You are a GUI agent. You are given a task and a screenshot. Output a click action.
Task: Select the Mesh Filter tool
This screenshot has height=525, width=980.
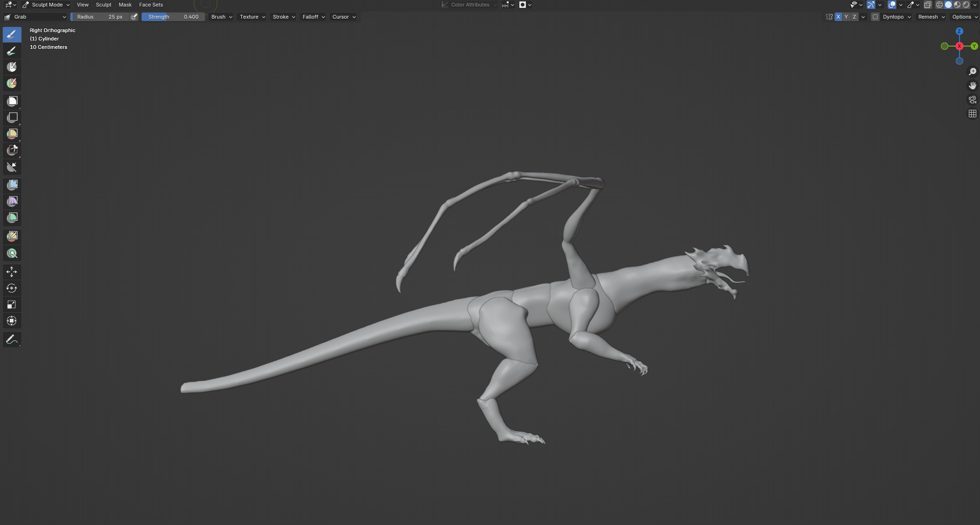(12, 185)
